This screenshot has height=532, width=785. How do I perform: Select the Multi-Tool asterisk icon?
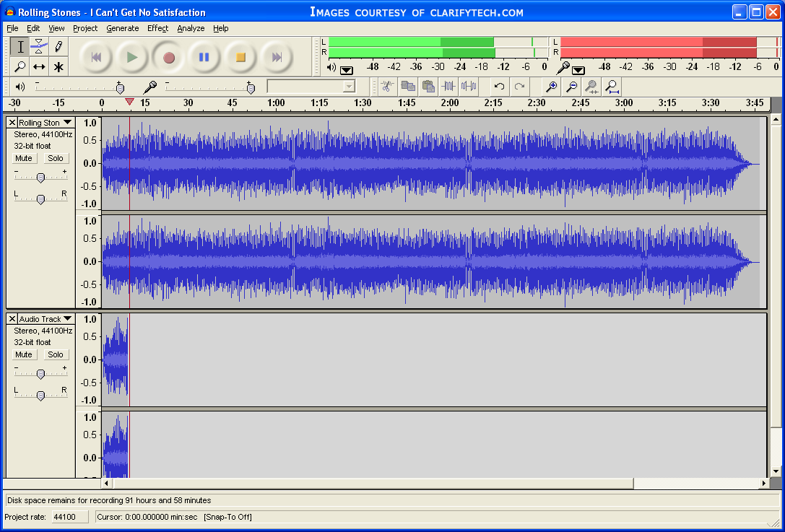(58, 66)
